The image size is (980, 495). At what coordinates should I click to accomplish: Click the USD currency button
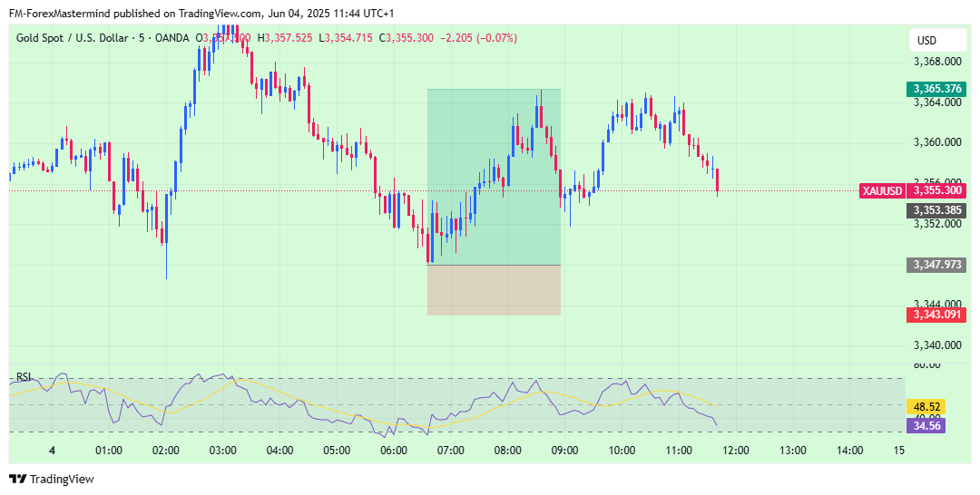click(936, 41)
